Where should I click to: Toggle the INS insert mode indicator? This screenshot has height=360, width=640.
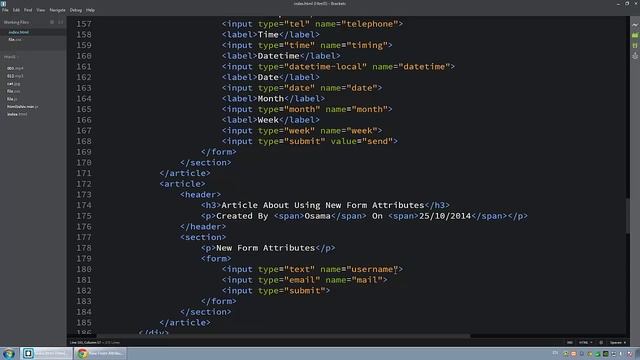coord(570,342)
